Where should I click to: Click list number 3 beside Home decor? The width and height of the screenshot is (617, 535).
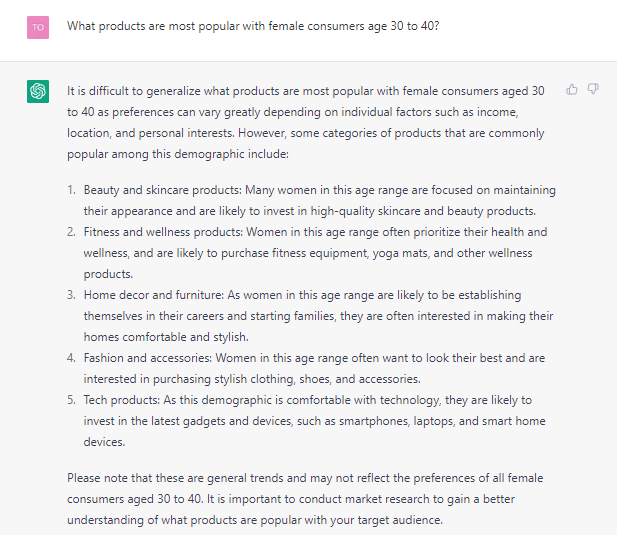coord(72,295)
